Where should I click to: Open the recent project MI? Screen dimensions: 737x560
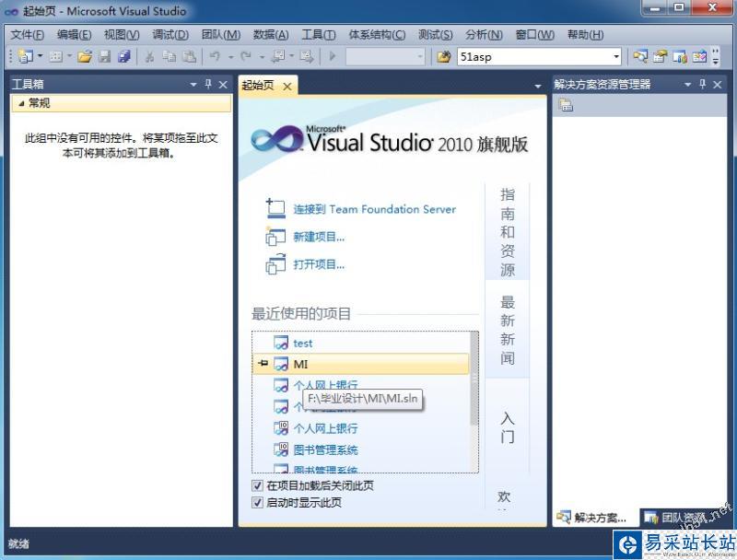361,364
